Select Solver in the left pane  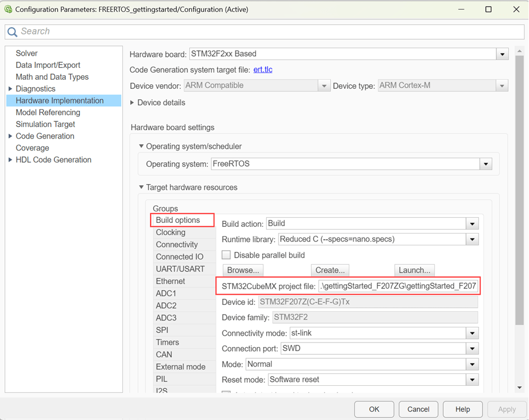tap(26, 53)
